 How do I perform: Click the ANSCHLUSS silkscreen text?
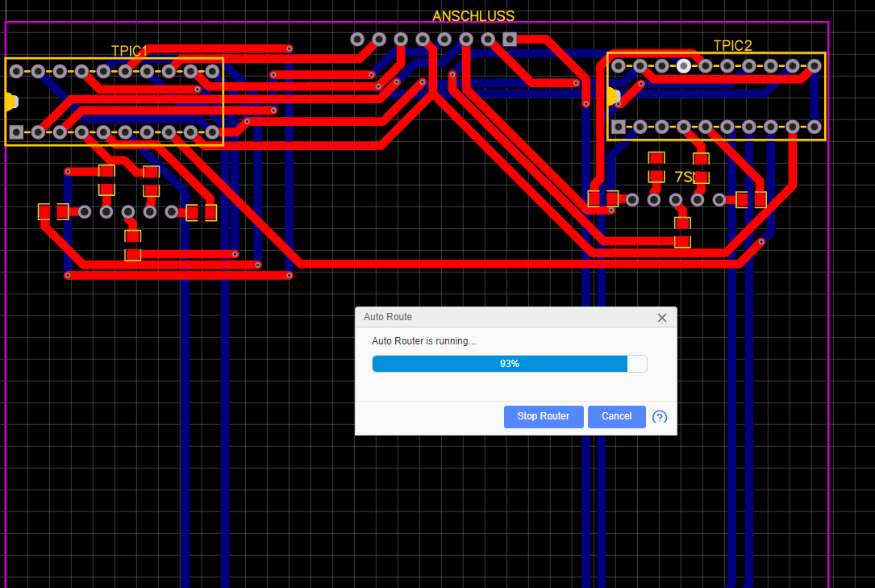point(473,15)
